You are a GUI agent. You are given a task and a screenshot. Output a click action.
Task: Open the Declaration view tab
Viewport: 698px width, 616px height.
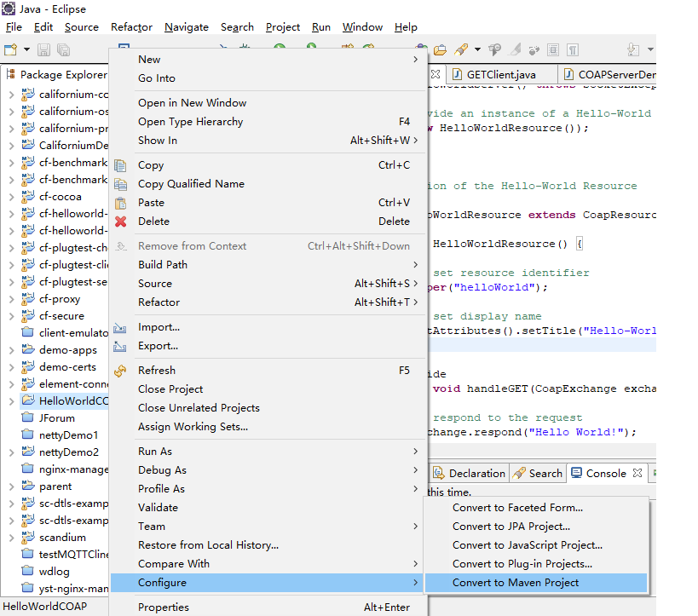[470, 473]
